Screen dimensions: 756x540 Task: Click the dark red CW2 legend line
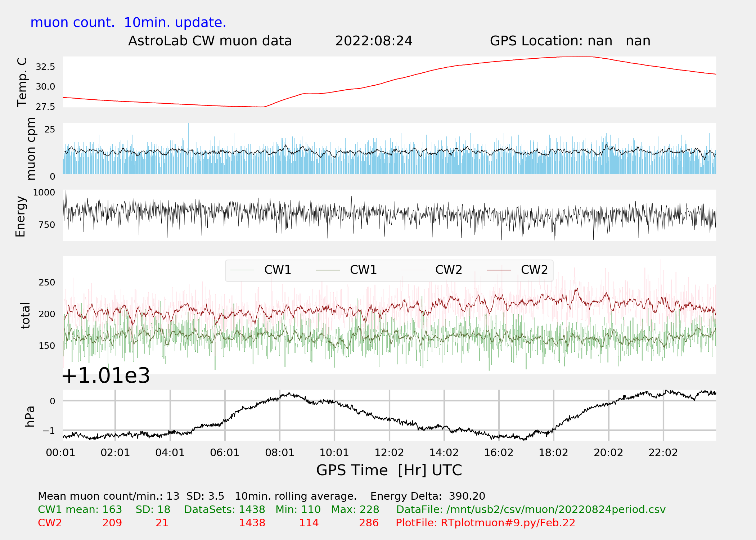coord(499,270)
